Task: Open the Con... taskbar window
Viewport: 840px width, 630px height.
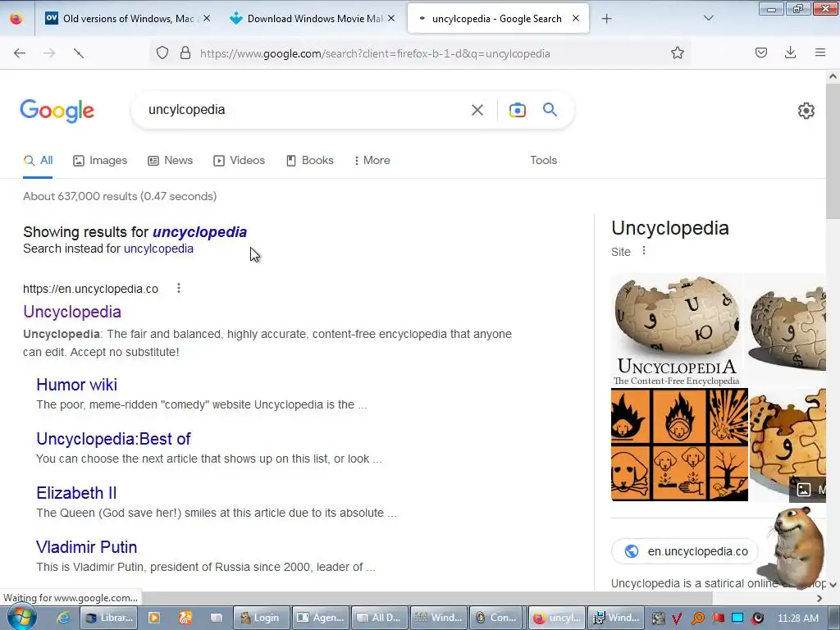Action: pos(496,618)
